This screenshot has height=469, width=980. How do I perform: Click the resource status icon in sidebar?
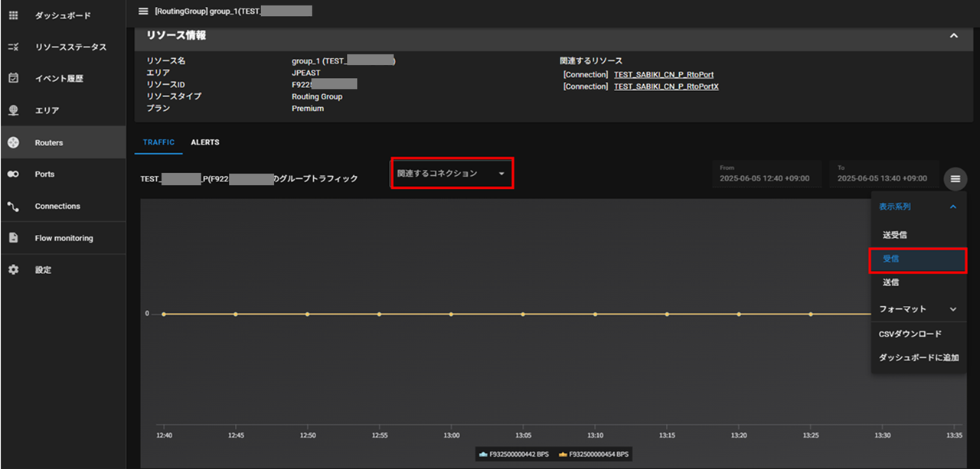click(x=13, y=47)
